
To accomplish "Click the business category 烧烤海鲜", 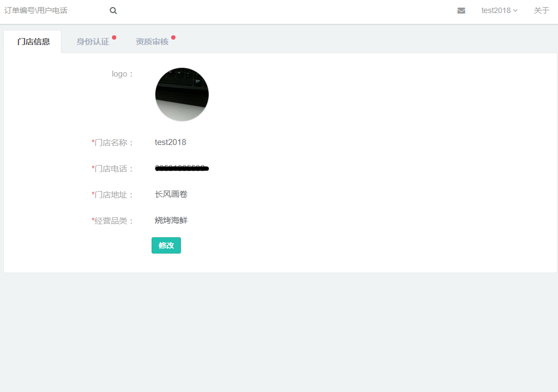I will click(171, 220).
